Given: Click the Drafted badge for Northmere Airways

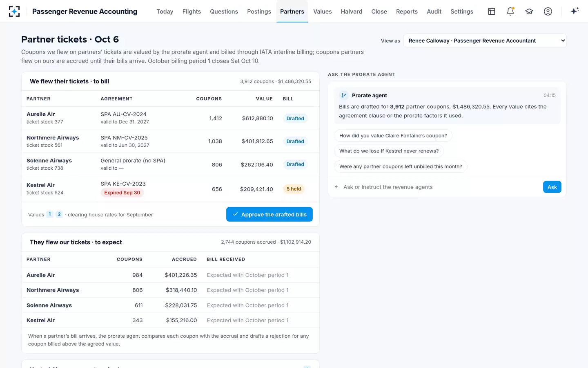Looking at the screenshot, I should tap(295, 141).
